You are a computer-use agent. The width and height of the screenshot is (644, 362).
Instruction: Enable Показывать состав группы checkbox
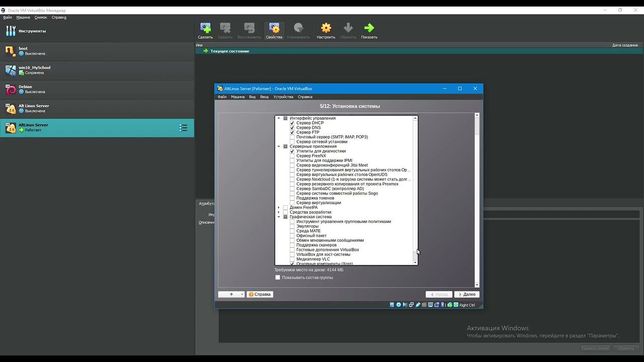pos(278,278)
